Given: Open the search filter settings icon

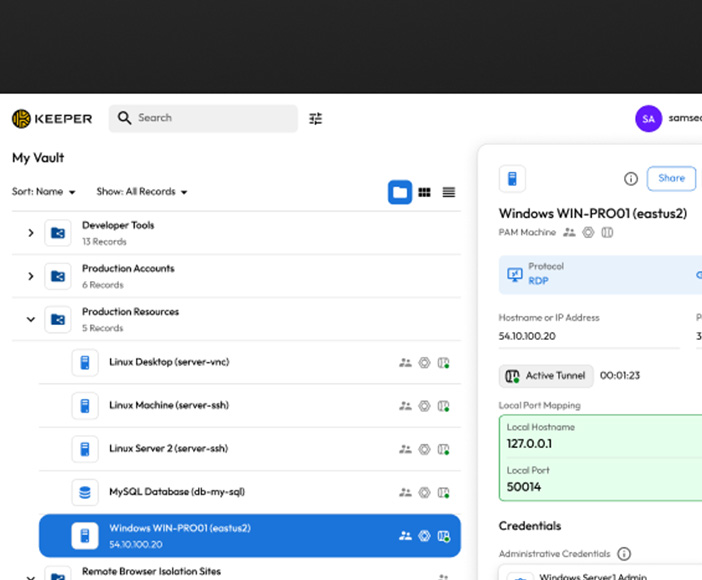Looking at the screenshot, I should 316,119.
